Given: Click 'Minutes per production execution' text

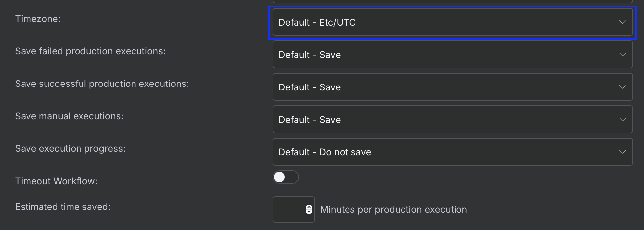Looking at the screenshot, I should coord(394,210).
